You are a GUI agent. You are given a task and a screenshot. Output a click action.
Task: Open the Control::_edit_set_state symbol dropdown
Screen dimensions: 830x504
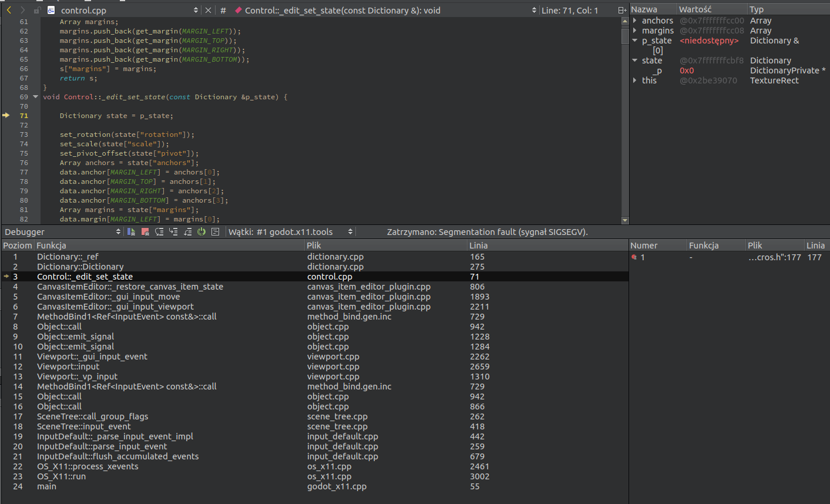point(385,10)
